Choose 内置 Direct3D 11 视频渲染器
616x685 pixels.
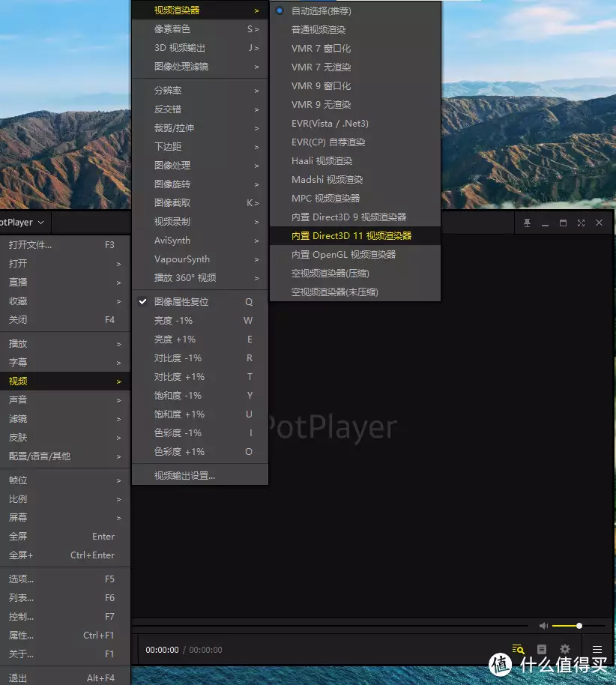click(355, 236)
